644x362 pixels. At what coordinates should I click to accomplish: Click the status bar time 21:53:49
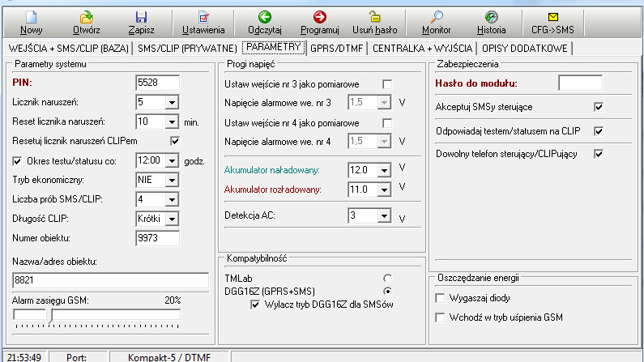point(24,357)
